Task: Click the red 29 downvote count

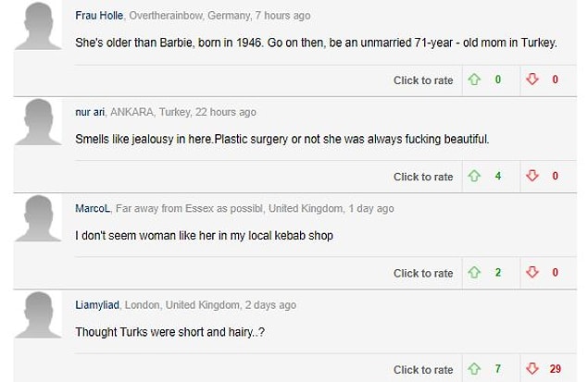Action: pos(555,369)
